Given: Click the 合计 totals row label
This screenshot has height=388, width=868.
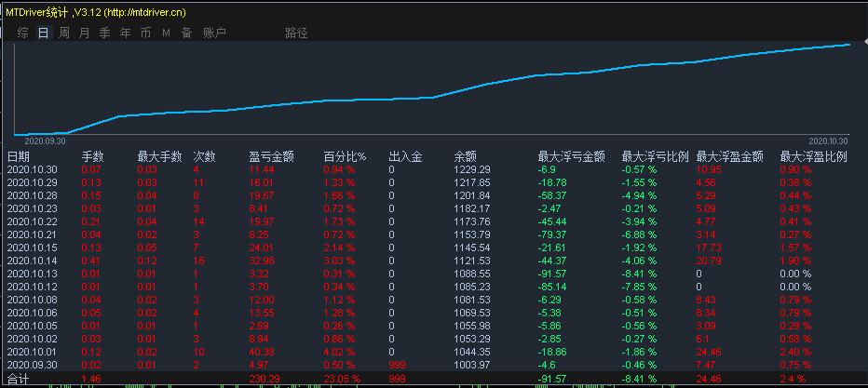Looking at the screenshot, I should pyautogui.click(x=18, y=379).
